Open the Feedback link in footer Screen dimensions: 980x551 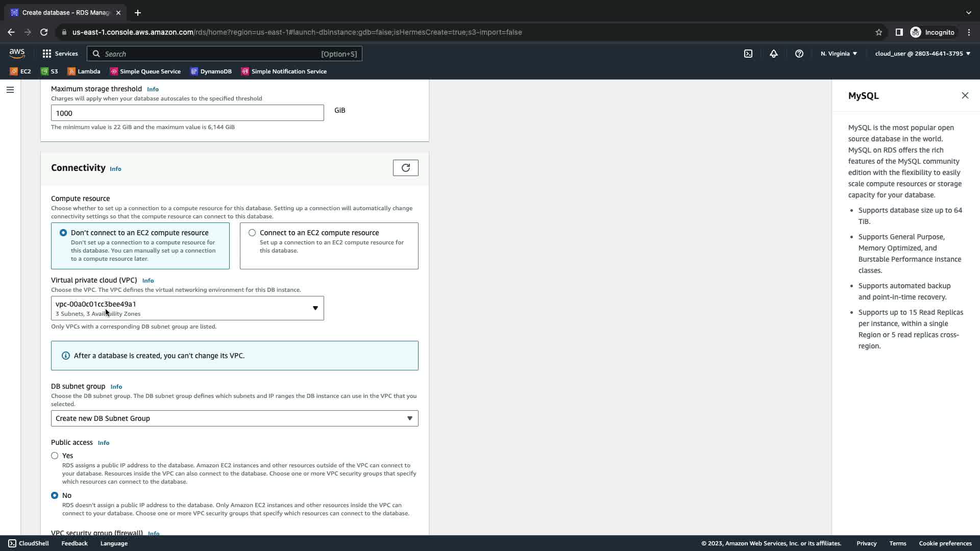(x=75, y=543)
